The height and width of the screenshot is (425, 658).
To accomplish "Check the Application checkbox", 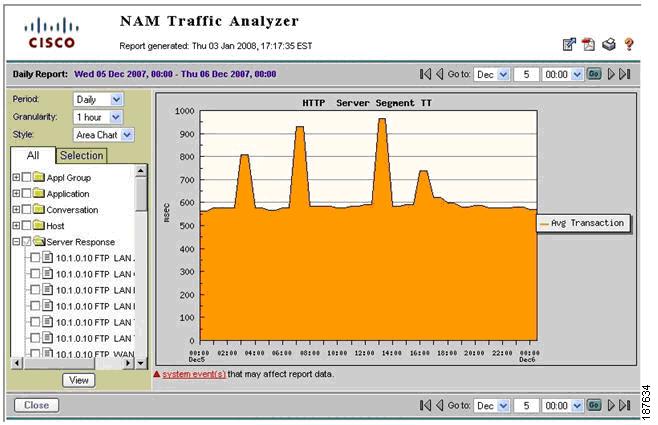I will coord(26,193).
